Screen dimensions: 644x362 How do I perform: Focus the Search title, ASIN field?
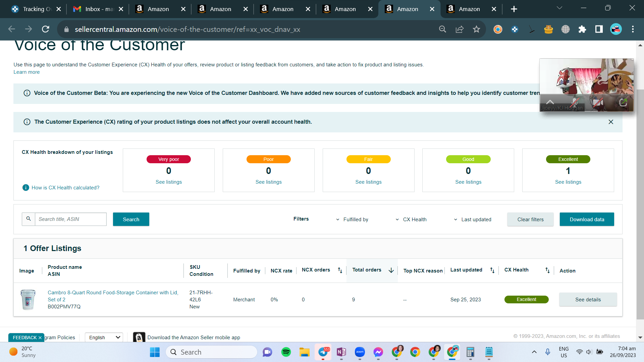pyautogui.click(x=71, y=219)
